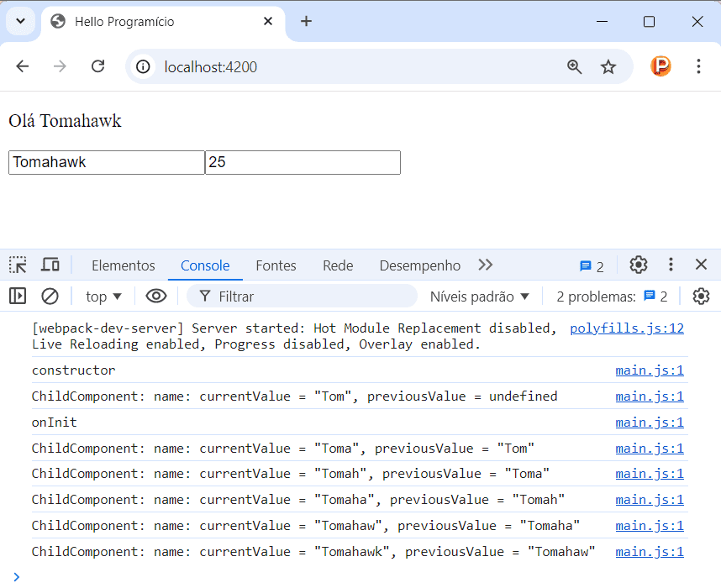Open top JavaScript context dropdown
This screenshot has height=588, width=721.
pyautogui.click(x=103, y=297)
